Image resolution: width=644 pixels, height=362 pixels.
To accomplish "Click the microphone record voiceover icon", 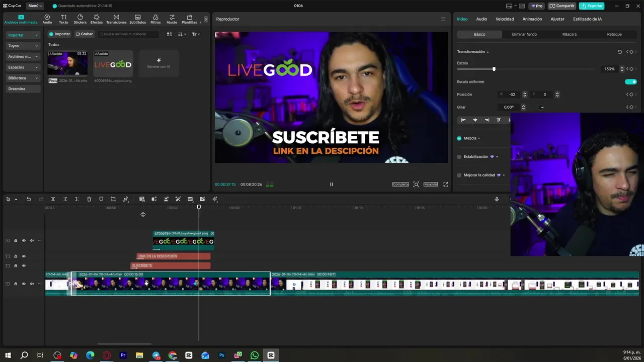I will [x=497, y=199].
